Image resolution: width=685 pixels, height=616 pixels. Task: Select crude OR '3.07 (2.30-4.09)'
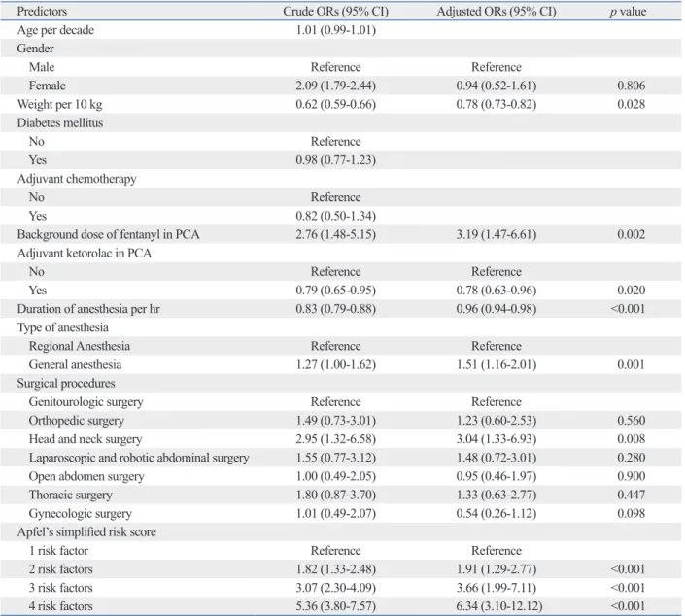tap(335, 588)
